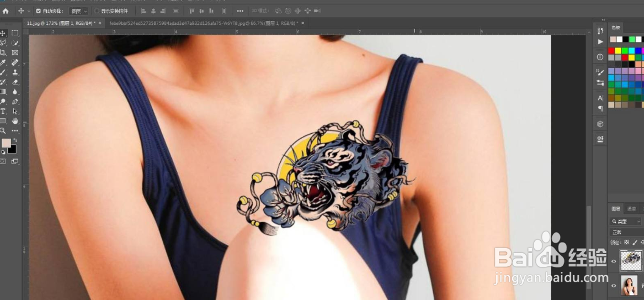Open the layer filter 类型 dropdown
Image resolution: width=644 pixels, height=300 pixels.
(x=626, y=222)
